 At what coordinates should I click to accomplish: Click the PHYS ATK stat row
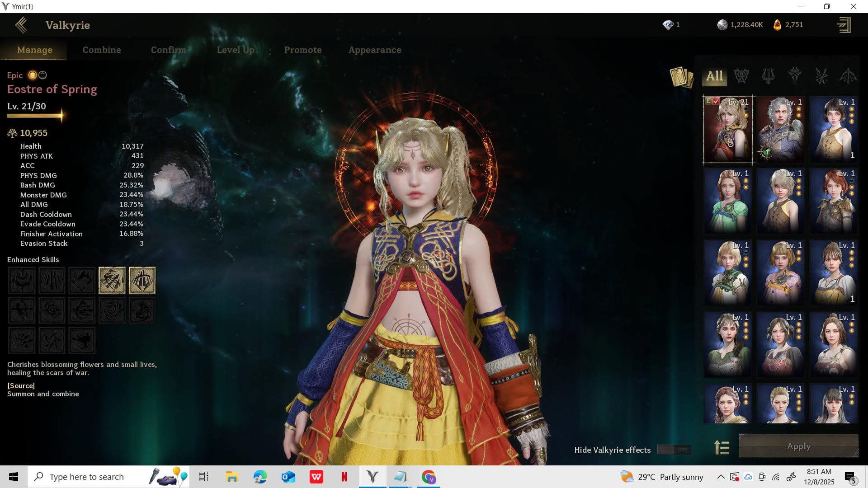coord(82,156)
